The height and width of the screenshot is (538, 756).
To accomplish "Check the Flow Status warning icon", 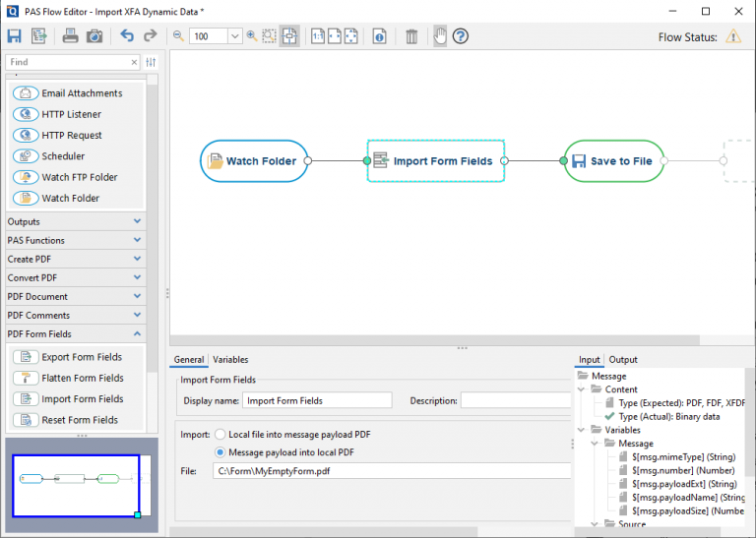I will (x=733, y=36).
